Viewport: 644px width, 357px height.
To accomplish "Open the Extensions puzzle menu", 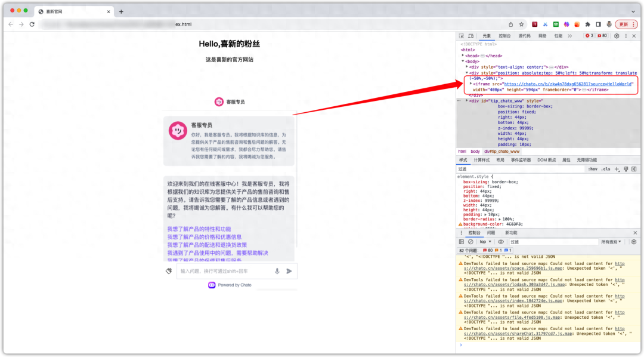I will [588, 24].
